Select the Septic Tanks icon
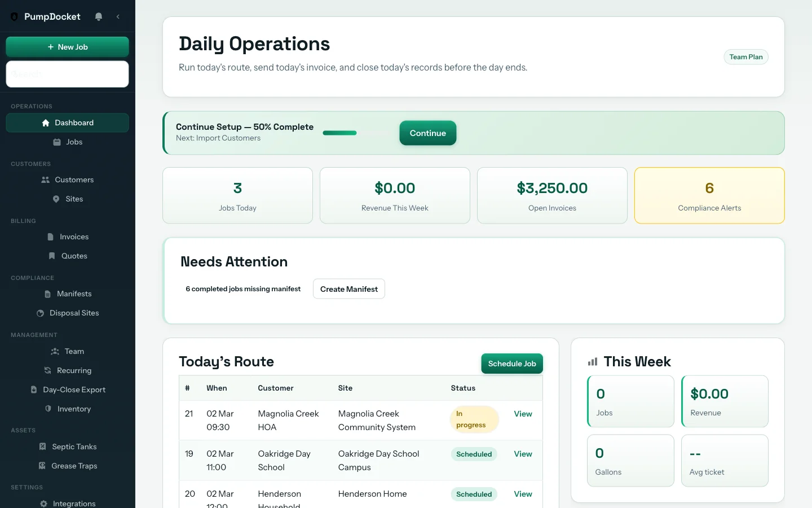 42,446
